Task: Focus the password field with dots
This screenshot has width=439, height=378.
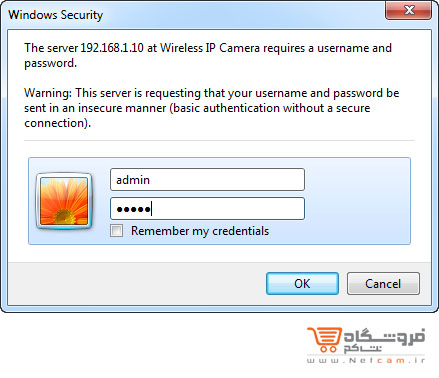Action: coord(207,209)
